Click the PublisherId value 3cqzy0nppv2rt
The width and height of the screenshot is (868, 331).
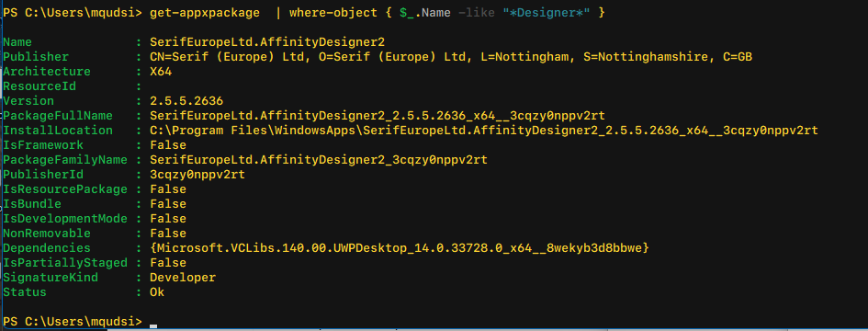197,175
